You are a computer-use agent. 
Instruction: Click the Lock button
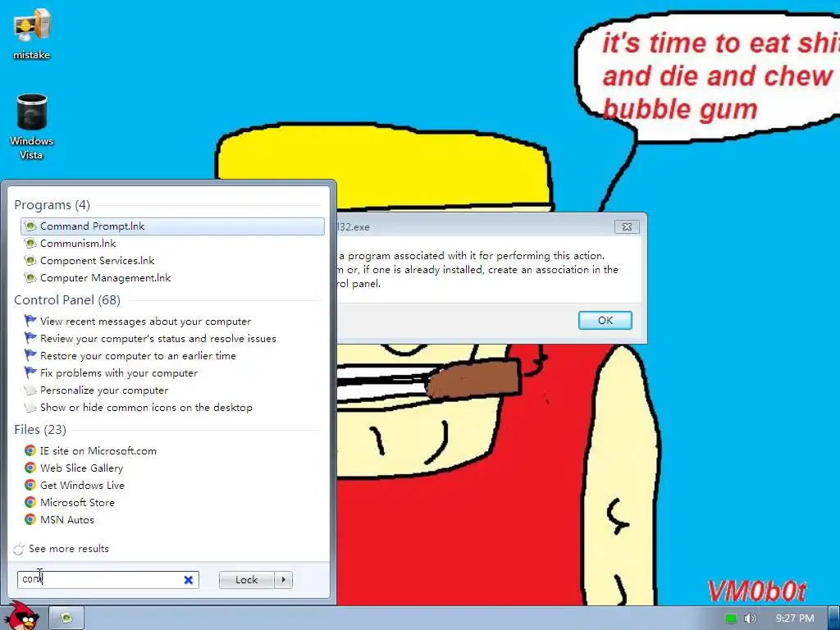coord(246,580)
